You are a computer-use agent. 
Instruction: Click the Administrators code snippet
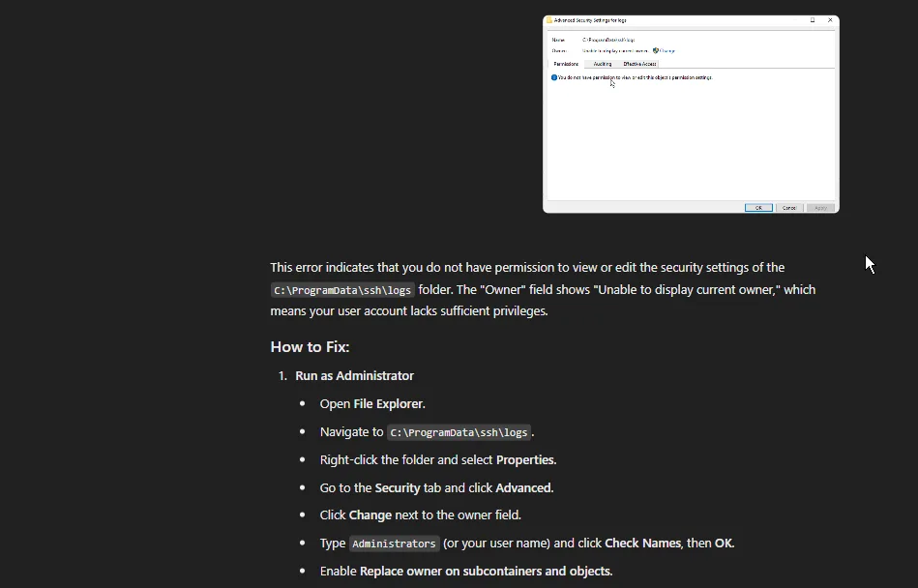[394, 544]
